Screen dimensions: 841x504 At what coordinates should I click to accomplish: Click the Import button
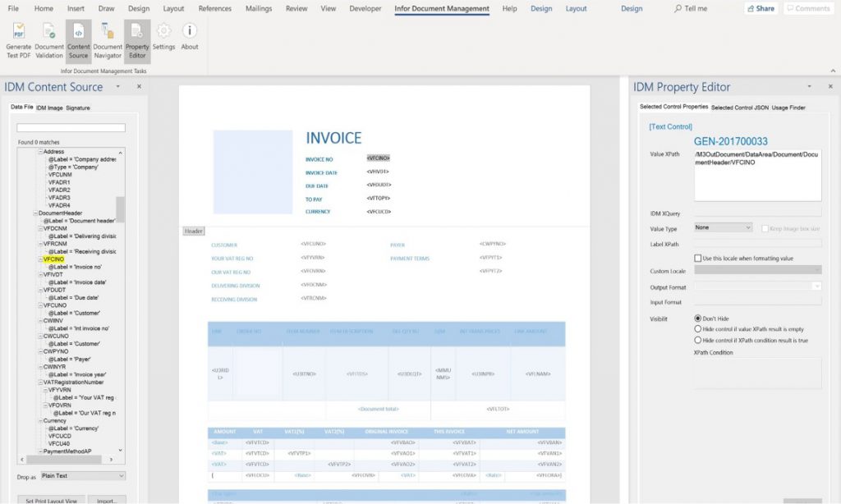[x=107, y=500]
